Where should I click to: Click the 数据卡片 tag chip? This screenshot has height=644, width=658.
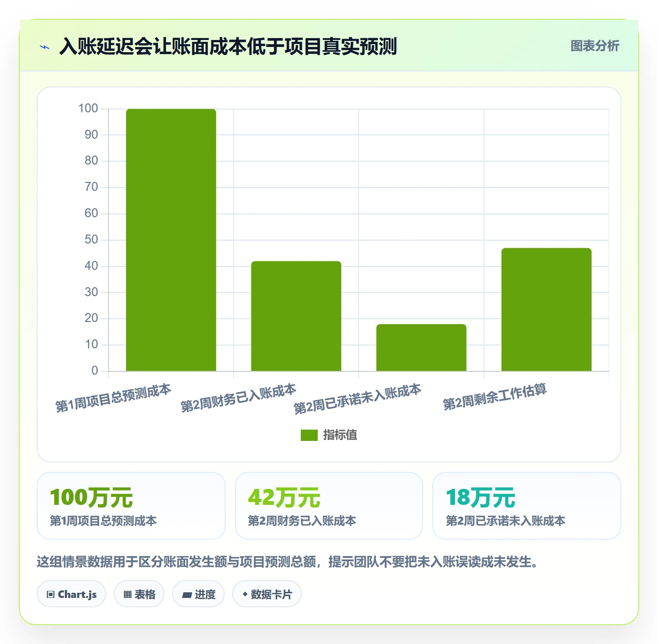pyautogui.click(x=267, y=594)
